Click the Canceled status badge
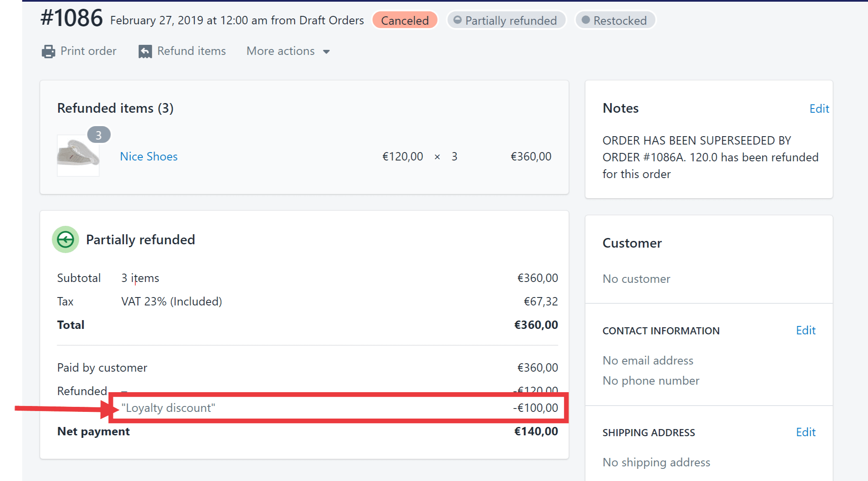This screenshot has width=868, height=481. pyautogui.click(x=404, y=21)
